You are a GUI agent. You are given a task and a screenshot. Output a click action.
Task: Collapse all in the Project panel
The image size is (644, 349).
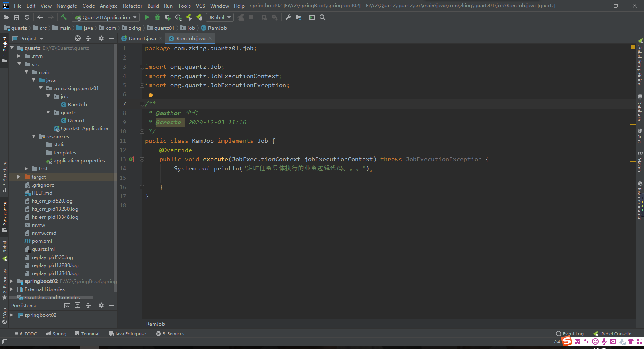[88, 38]
